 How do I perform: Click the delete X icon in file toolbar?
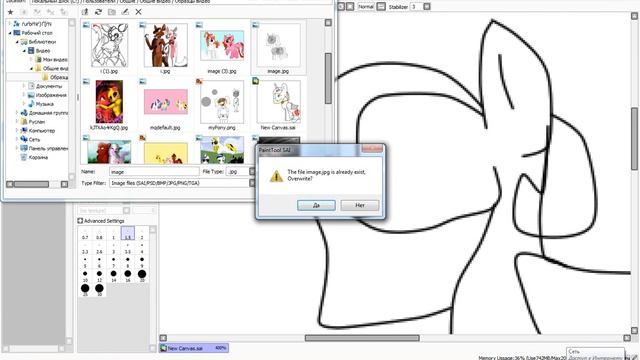coord(139,12)
